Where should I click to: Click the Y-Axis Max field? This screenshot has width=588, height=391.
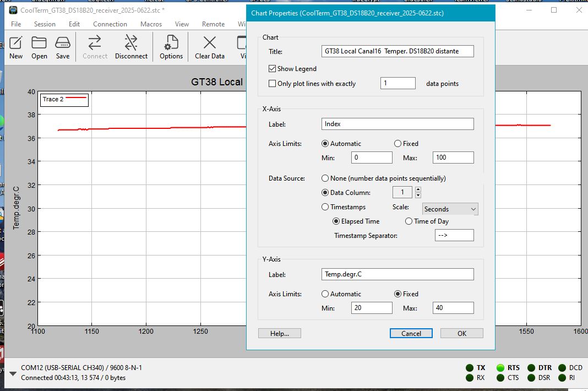(x=453, y=308)
